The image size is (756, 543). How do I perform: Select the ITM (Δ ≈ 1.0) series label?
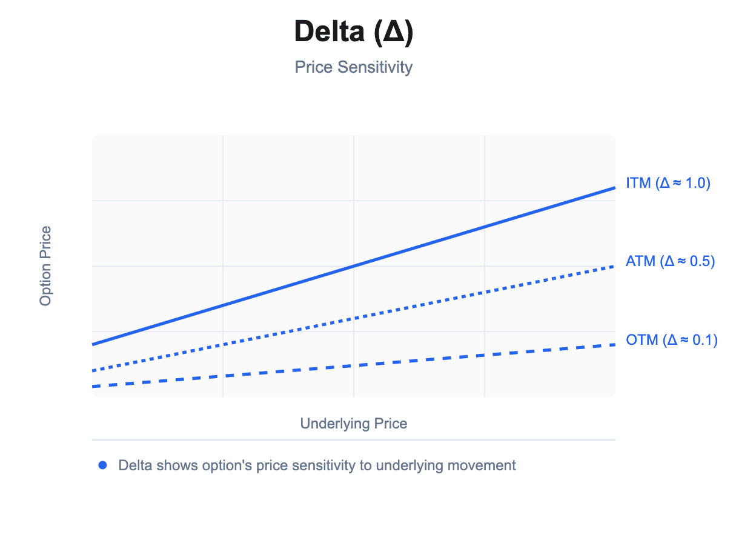[x=668, y=182]
